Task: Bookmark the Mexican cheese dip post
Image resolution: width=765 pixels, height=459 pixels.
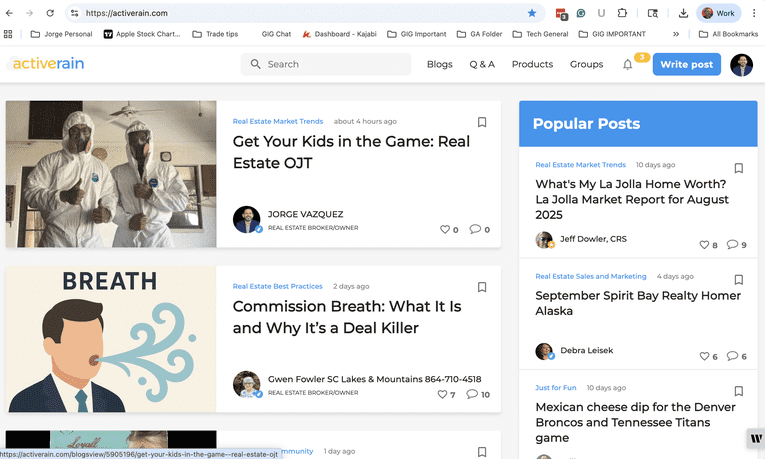Action: (x=739, y=391)
